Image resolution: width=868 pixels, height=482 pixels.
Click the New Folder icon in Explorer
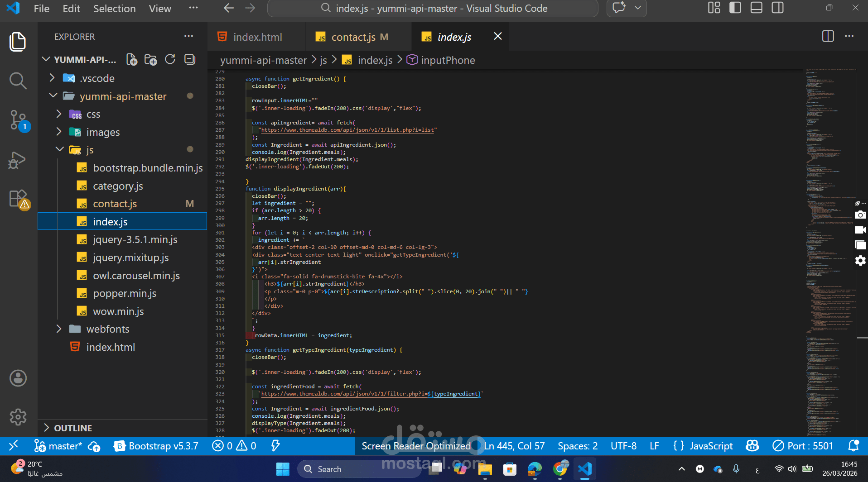coord(151,60)
